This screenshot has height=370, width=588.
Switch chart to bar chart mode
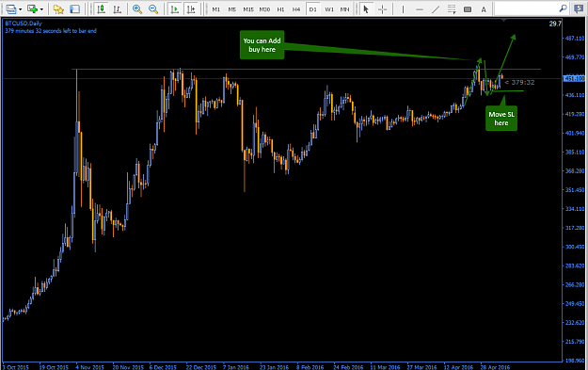point(117,9)
